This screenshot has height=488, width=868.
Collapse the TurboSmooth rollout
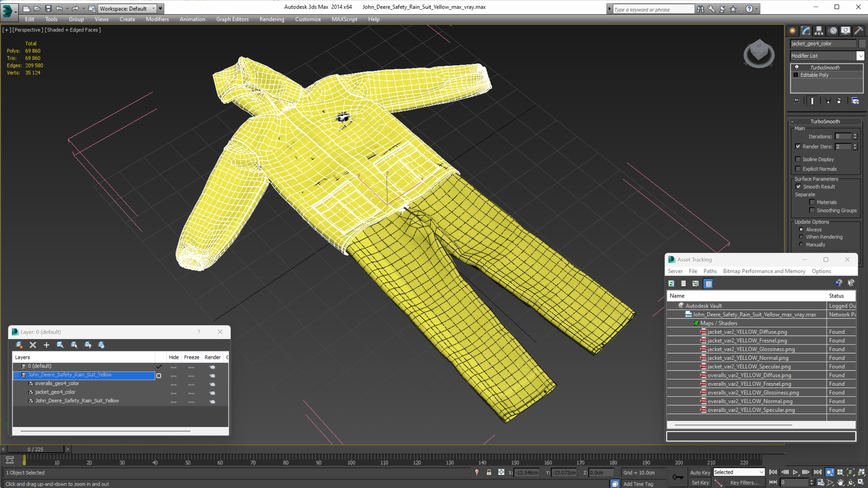(825, 121)
